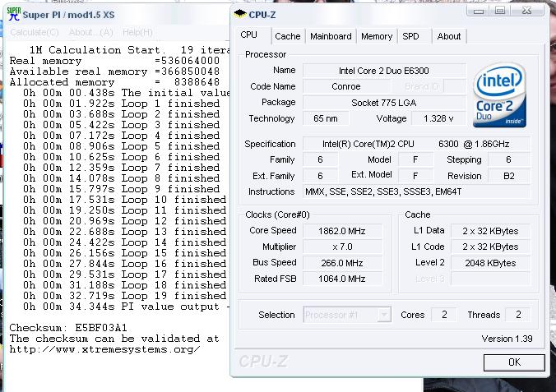
Task: Open the About...(A) menu in Super PI
Action: 91,33
